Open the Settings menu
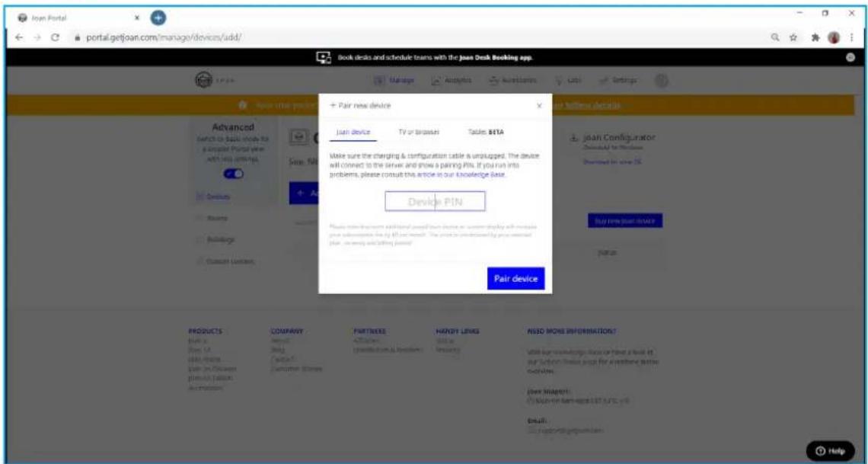 tap(618, 80)
